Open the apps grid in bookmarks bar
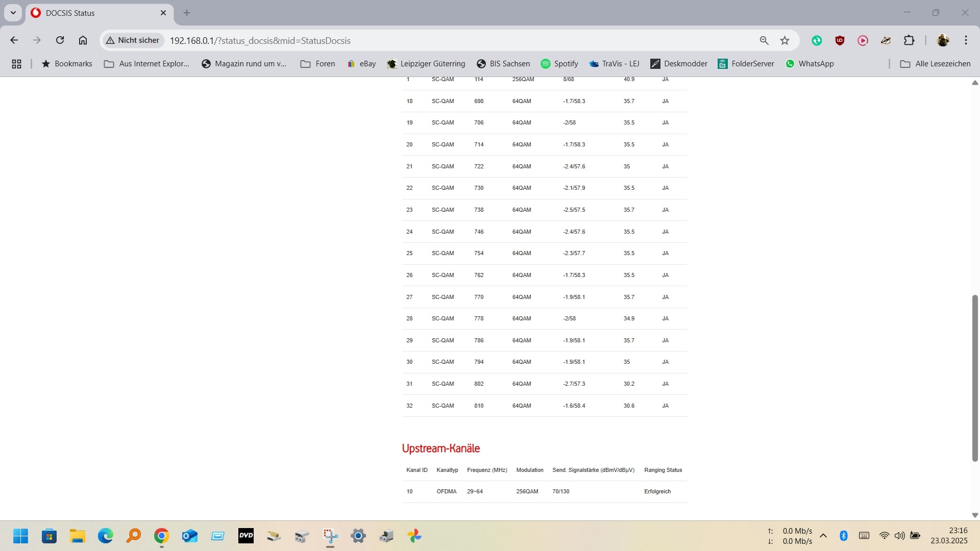Viewport: 980px width, 551px height. coord(16,64)
